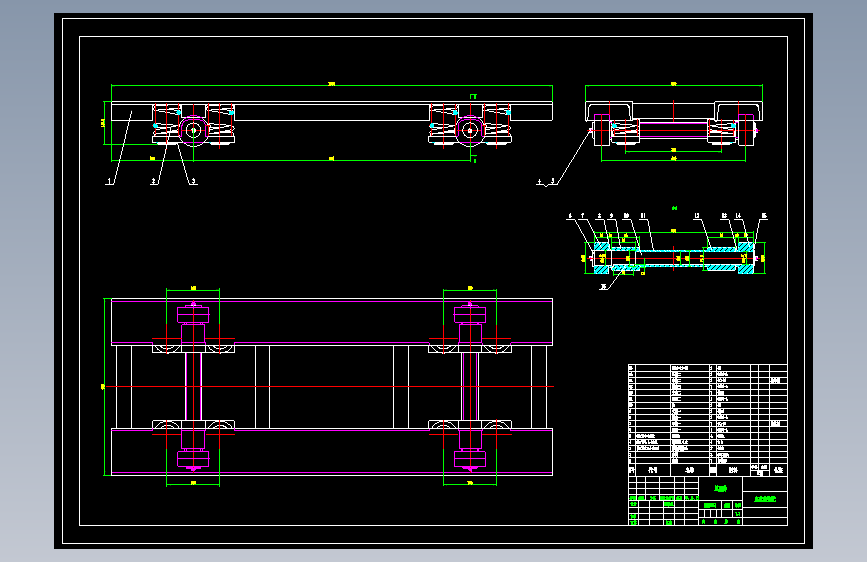867x562 pixels.
Task: Select part balloon number 3 under left wheel
Action: [x=194, y=181]
